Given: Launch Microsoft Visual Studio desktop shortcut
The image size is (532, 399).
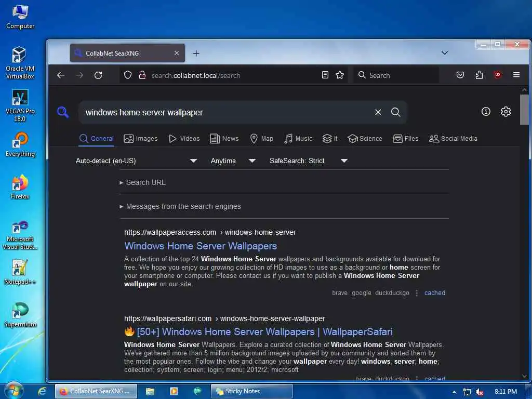Looking at the screenshot, I should click(x=20, y=235).
